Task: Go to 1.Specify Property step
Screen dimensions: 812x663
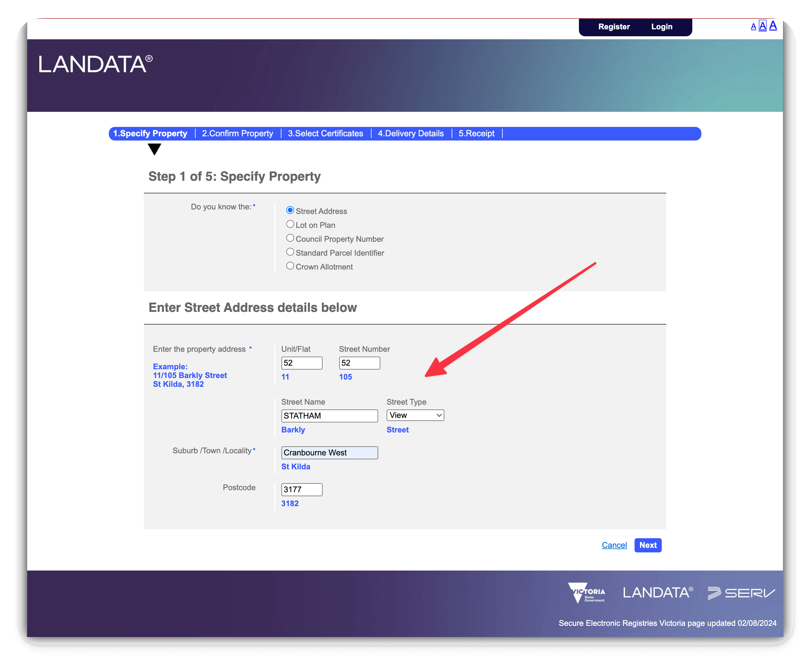Action: (x=150, y=134)
